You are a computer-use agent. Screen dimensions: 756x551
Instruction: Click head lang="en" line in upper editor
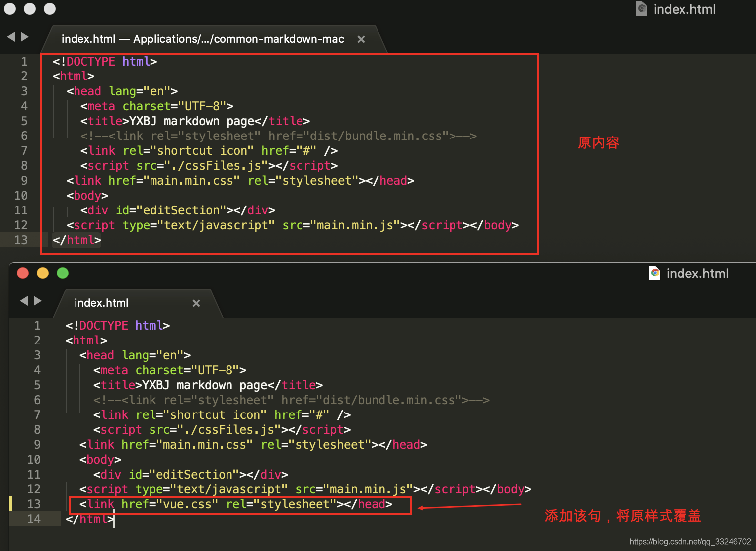pyautogui.click(x=122, y=91)
